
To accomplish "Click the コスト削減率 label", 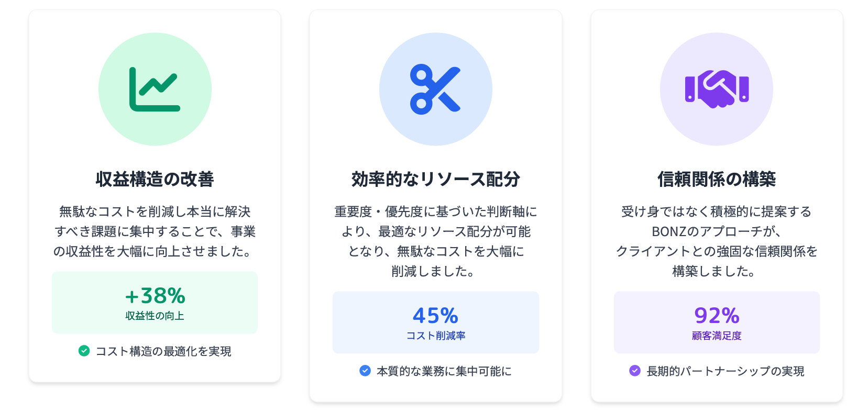I will (x=435, y=336).
